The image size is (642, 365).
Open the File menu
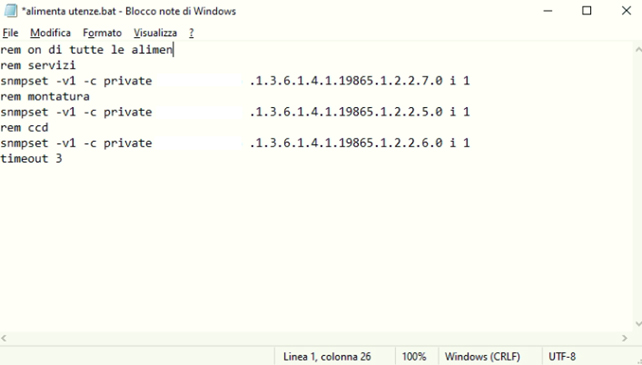click(x=10, y=33)
